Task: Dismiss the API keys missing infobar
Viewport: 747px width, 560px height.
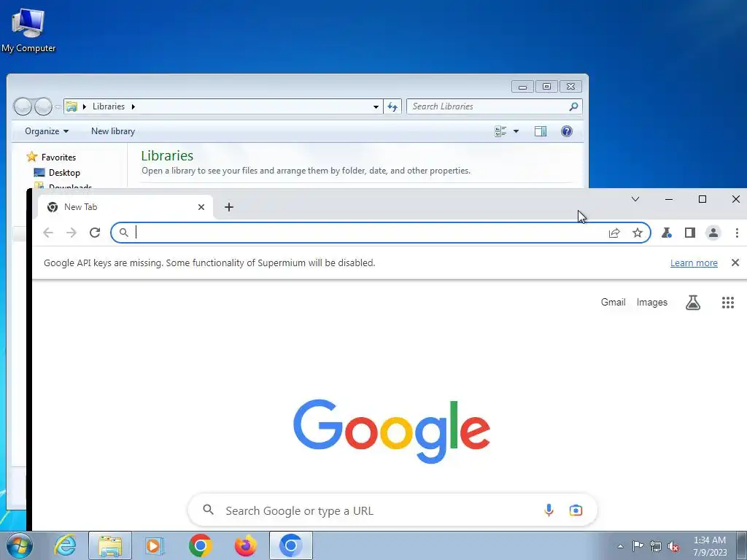Action: pos(735,262)
